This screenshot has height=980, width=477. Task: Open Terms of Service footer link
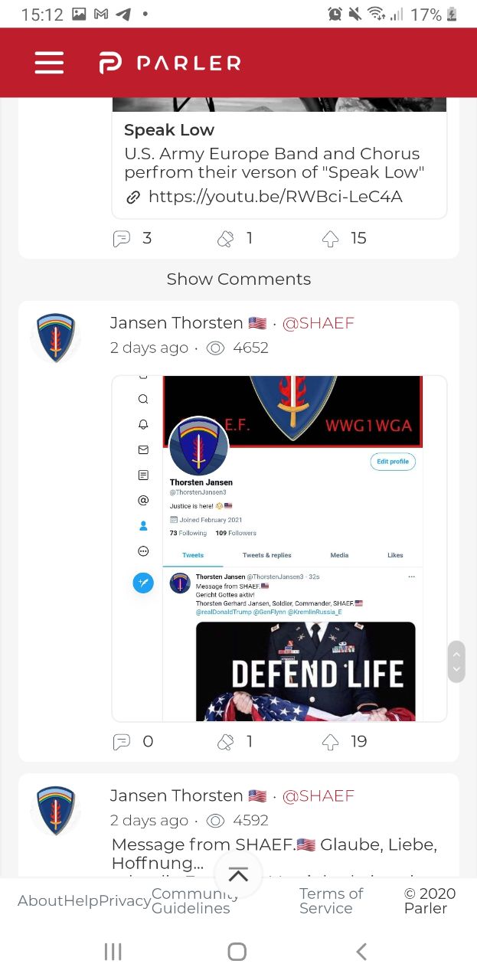(332, 901)
